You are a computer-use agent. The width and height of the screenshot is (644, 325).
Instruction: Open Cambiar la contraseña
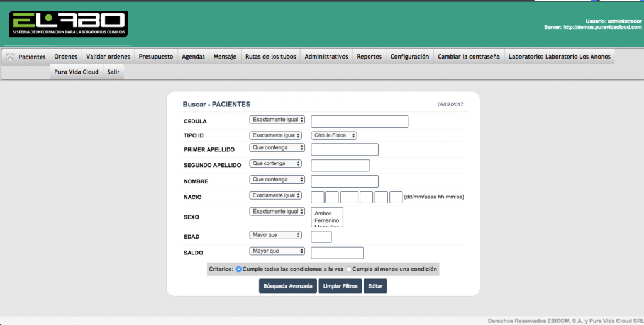coord(469,57)
